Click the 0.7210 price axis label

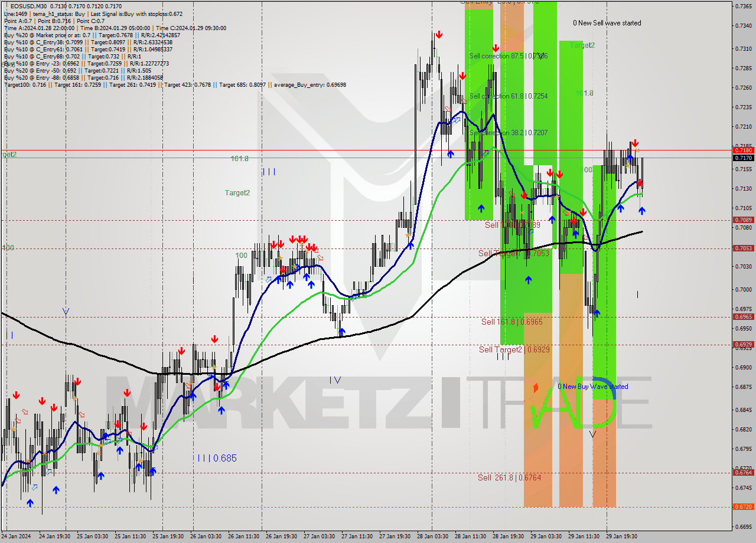click(x=743, y=127)
